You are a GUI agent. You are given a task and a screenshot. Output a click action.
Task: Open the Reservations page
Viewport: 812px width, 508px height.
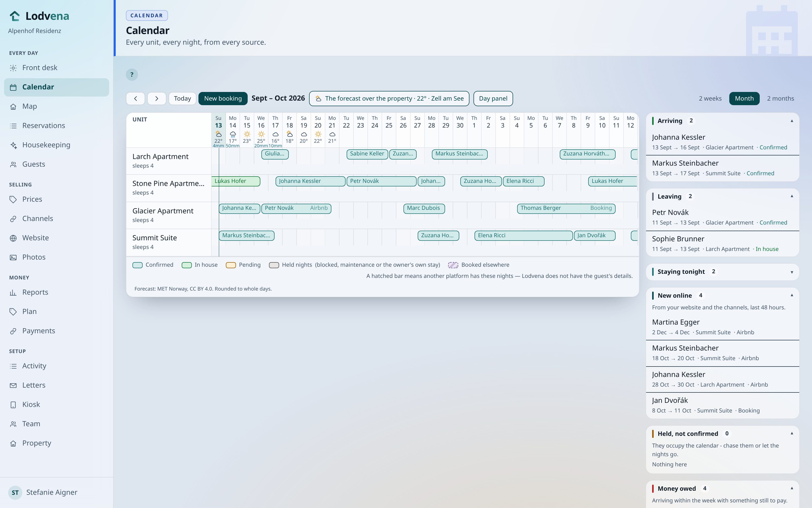click(x=56, y=126)
